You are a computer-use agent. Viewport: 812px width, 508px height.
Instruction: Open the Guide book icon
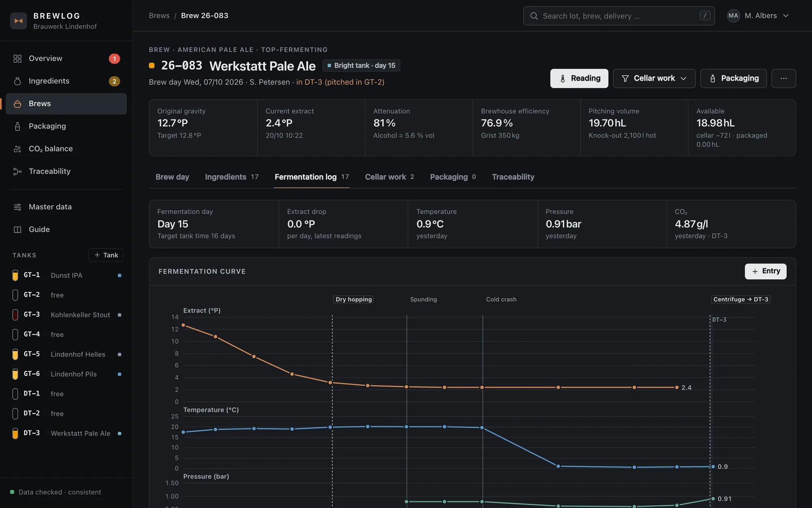(x=17, y=230)
